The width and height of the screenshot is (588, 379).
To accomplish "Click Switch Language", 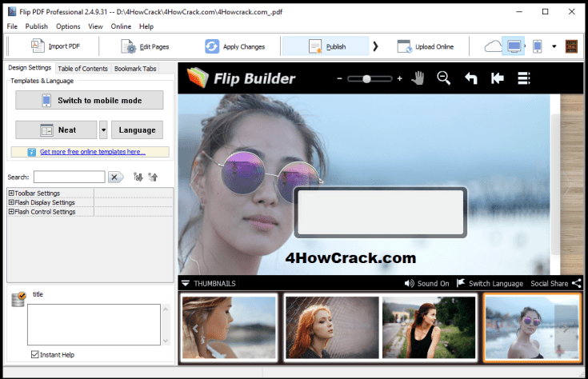I will click(x=490, y=283).
